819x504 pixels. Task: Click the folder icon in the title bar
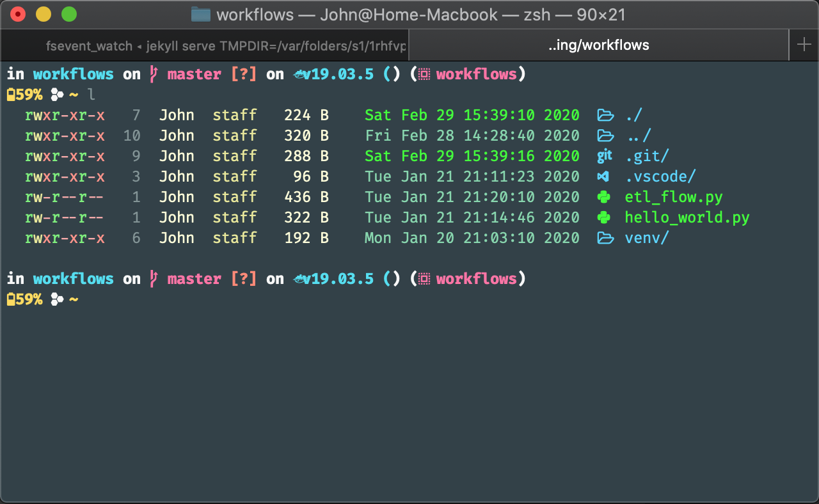(200, 15)
